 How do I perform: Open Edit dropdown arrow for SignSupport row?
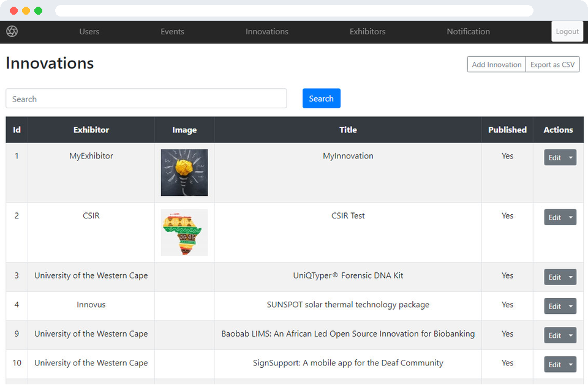(x=571, y=365)
